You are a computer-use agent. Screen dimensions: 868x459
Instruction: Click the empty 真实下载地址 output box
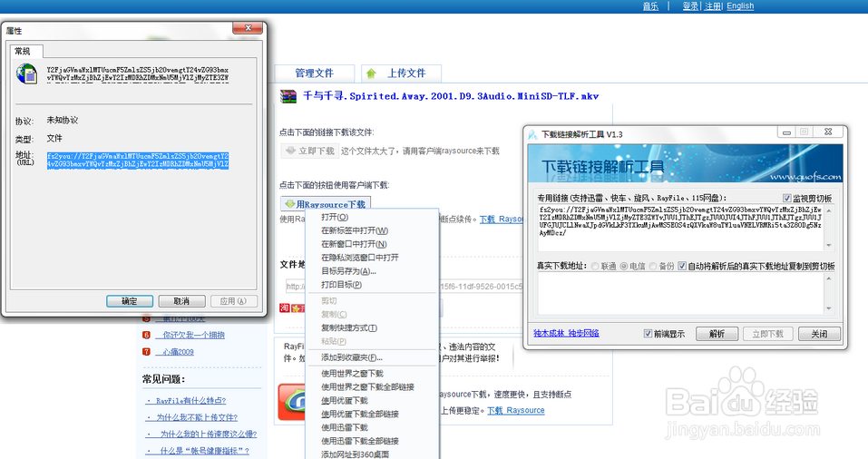(x=686, y=294)
